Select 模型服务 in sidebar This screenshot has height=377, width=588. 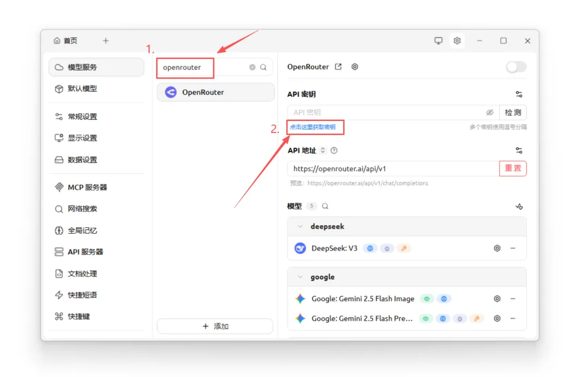click(96, 67)
